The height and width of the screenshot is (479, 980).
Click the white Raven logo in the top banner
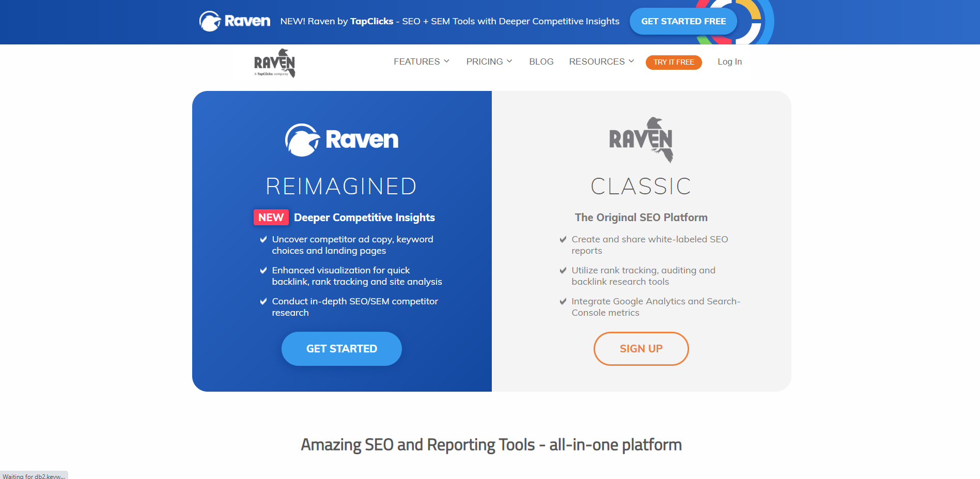[235, 21]
